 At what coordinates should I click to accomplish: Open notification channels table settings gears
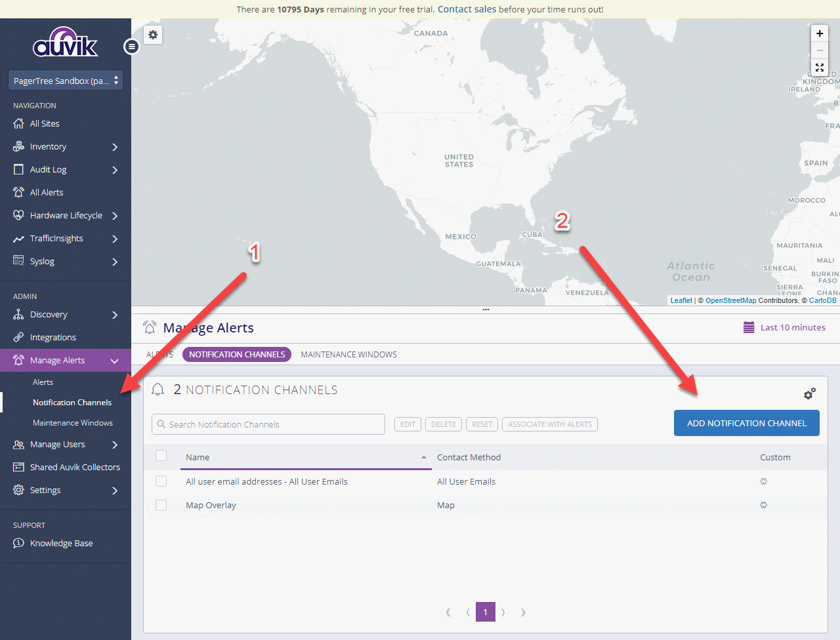pos(810,393)
